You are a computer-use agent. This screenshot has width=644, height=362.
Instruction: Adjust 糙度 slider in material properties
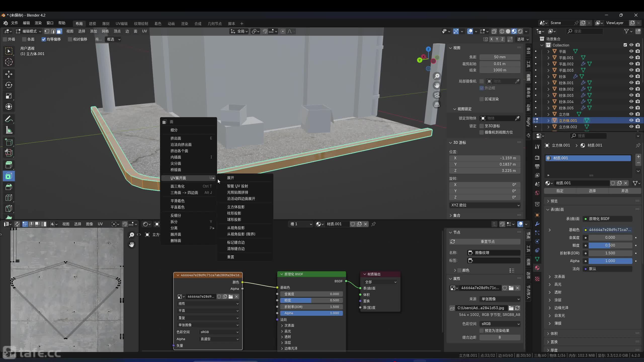click(x=610, y=245)
